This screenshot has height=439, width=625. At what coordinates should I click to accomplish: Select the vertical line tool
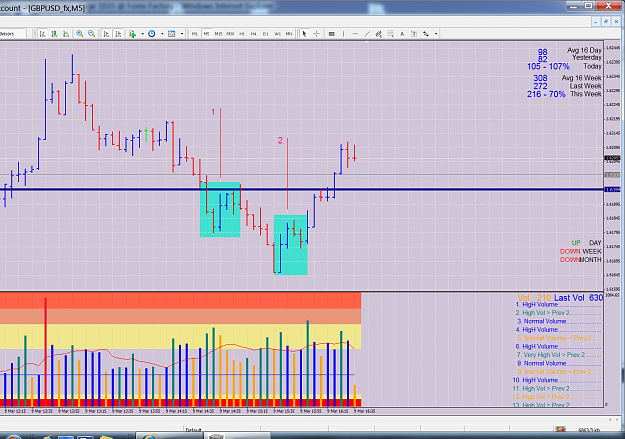(x=344, y=34)
